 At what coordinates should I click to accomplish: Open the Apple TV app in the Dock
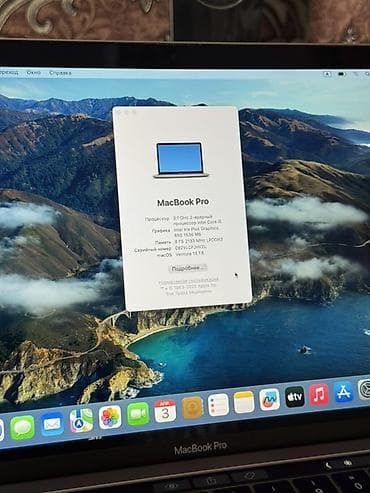(295, 396)
